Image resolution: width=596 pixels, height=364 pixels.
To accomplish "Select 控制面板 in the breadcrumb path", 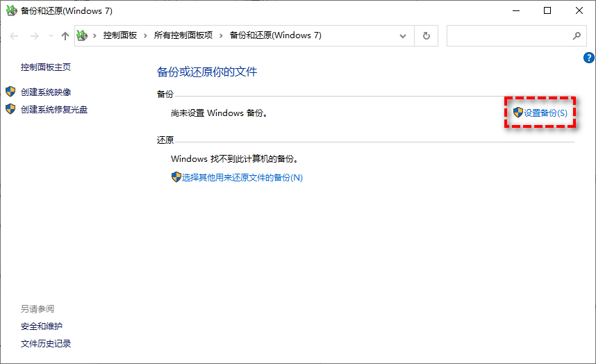I will [x=119, y=35].
